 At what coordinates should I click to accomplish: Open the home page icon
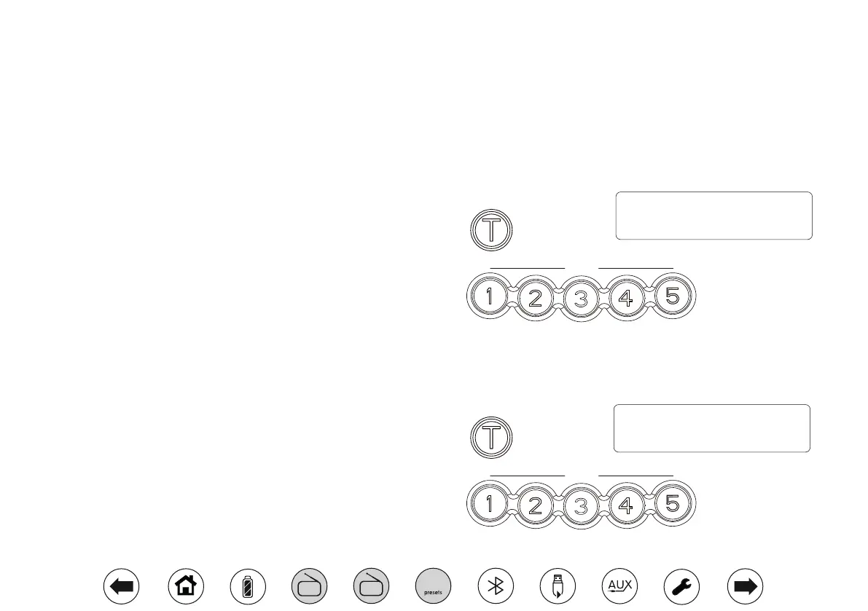(186, 586)
